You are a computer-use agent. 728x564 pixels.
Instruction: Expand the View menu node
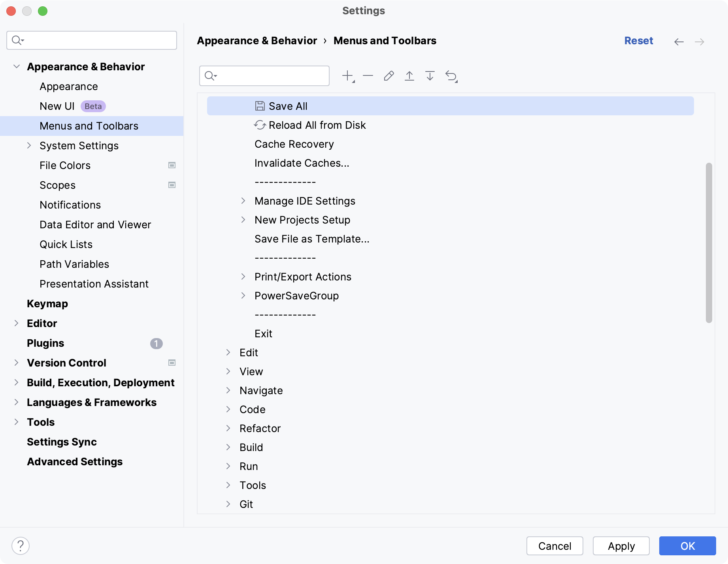(228, 371)
